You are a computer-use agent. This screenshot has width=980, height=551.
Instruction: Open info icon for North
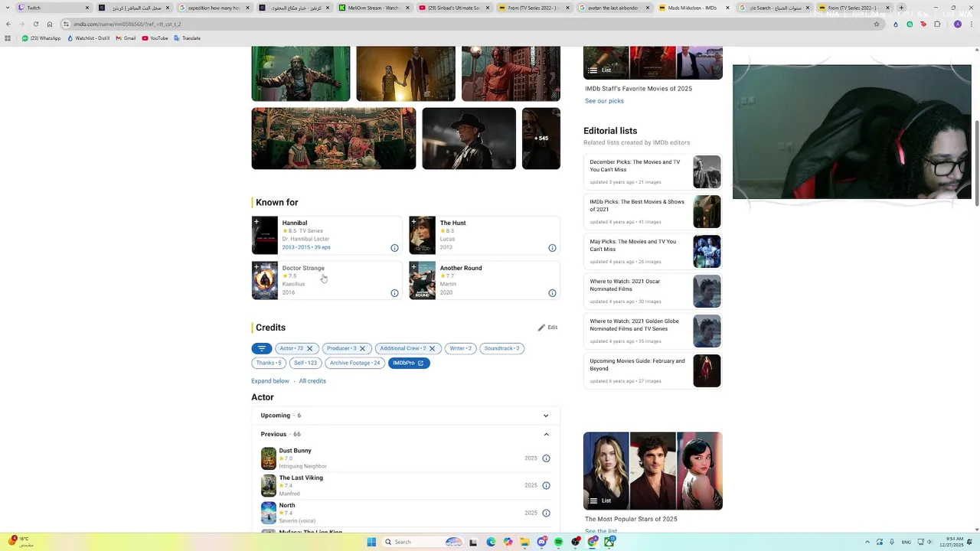point(546,513)
